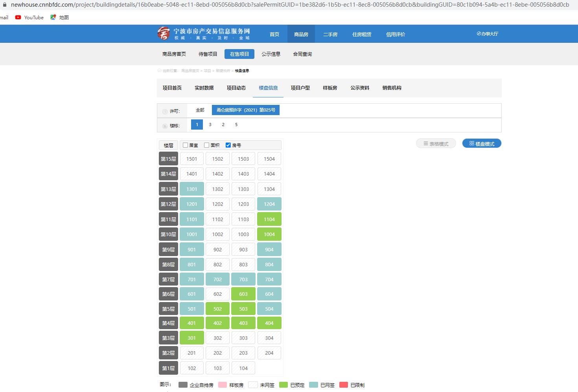Select building number 1
This screenshot has height=392, width=578.
tap(197, 125)
